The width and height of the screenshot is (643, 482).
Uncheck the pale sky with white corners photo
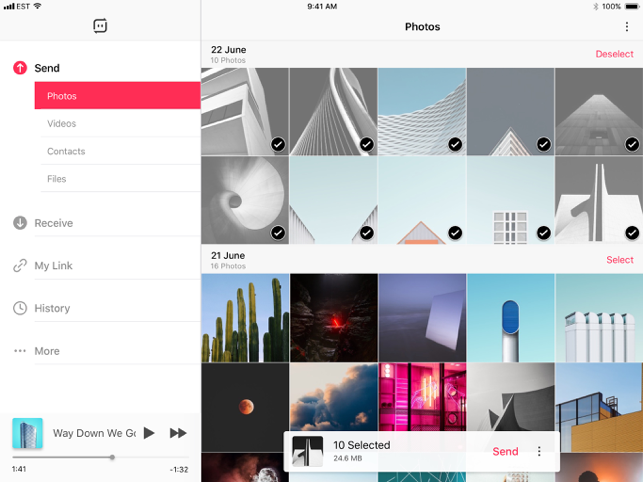pos(367,233)
